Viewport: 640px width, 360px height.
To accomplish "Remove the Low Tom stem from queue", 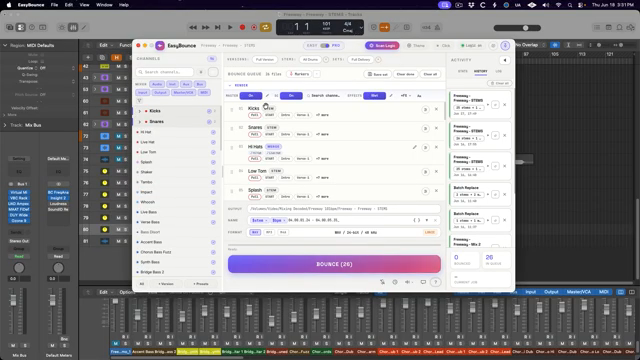I will pyautogui.click(x=436, y=172).
